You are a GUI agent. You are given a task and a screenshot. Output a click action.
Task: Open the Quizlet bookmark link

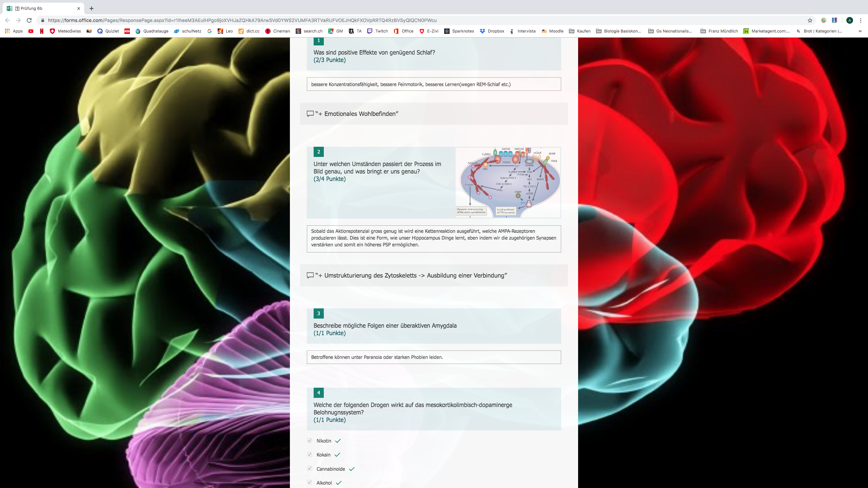click(x=108, y=31)
